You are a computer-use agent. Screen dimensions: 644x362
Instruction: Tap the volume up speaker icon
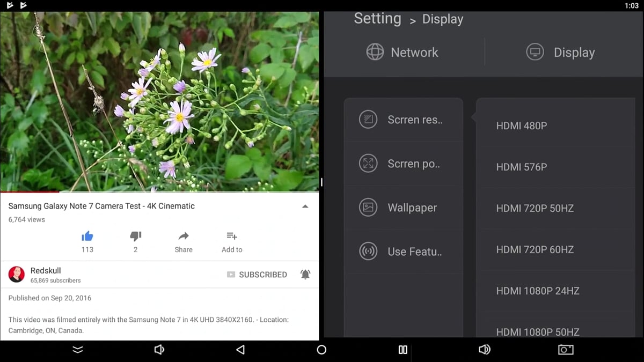coord(484,350)
